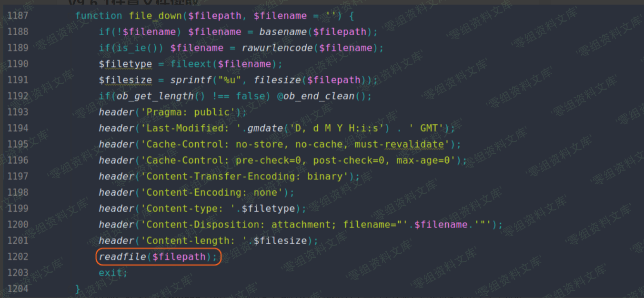This screenshot has width=644, height=298.
Task: Click the circled readfile($filepath) call
Action: tap(159, 257)
